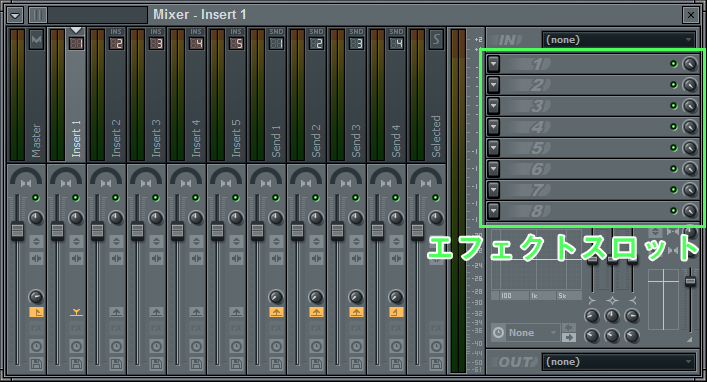Invert phase on the Master track
This screenshot has height=382, width=707.
point(36,241)
